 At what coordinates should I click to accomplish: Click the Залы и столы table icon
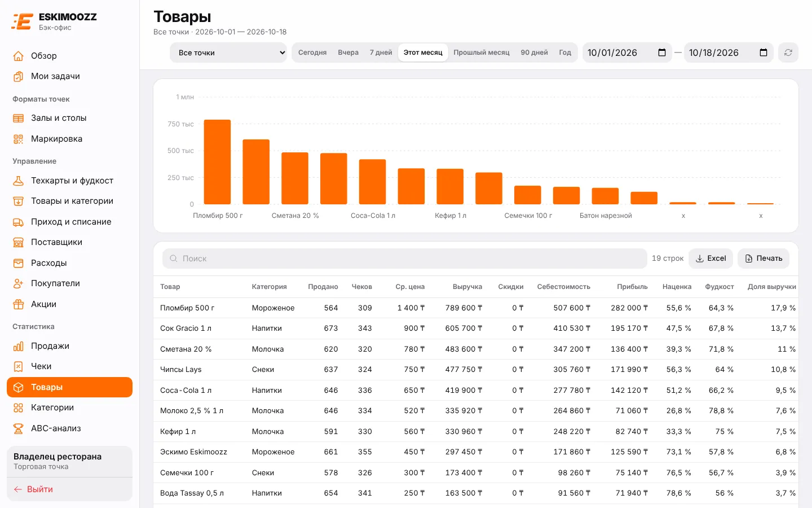[x=19, y=118]
